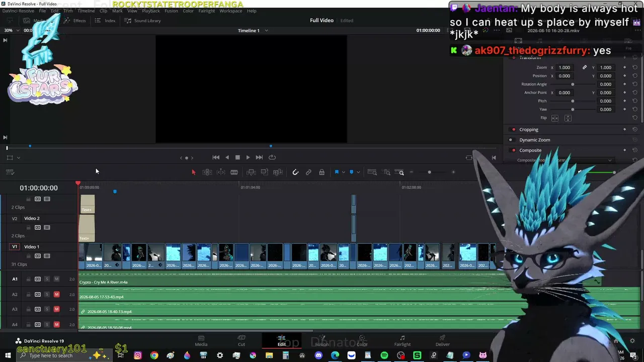Viewport: 644px width, 362px height.
Task: Toggle Linked Selection chain icon
Action: pos(308,172)
